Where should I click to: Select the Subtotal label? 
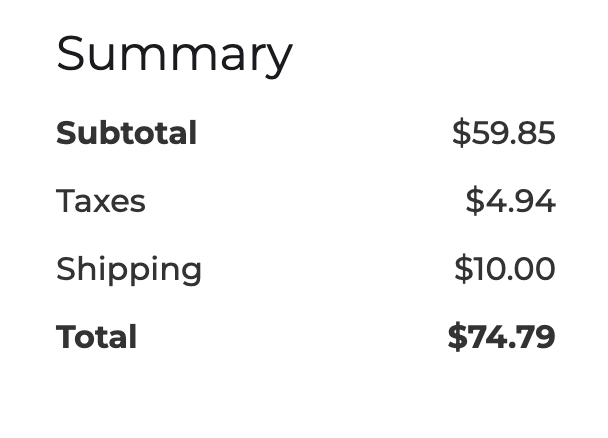[x=126, y=133]
